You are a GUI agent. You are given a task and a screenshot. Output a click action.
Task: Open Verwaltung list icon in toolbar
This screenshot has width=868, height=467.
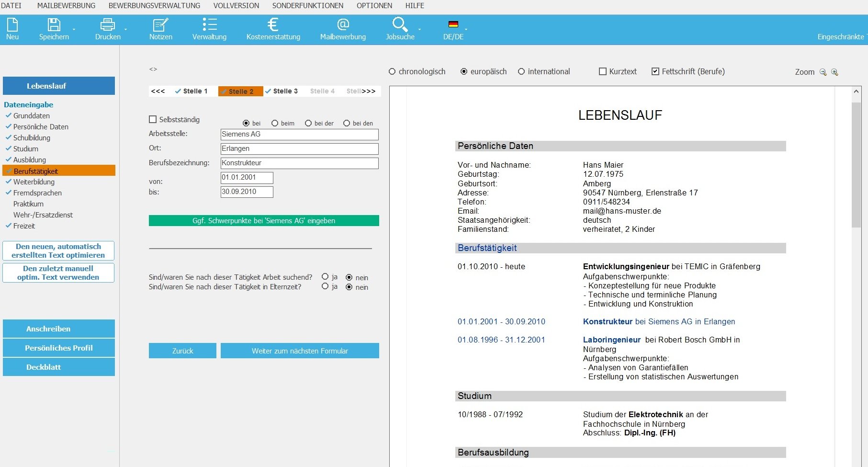(x=210, y=24)
